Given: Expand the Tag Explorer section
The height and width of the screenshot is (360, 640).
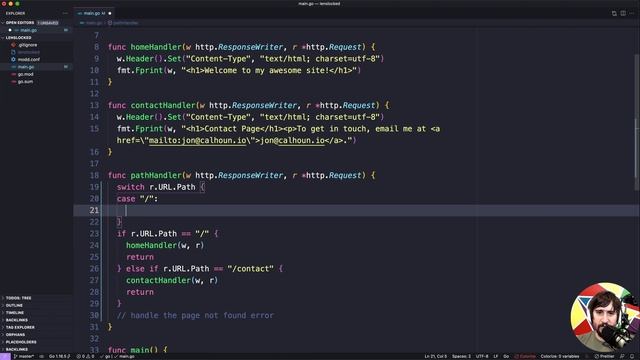Looking at the screenshot, I should pos(37,327).
